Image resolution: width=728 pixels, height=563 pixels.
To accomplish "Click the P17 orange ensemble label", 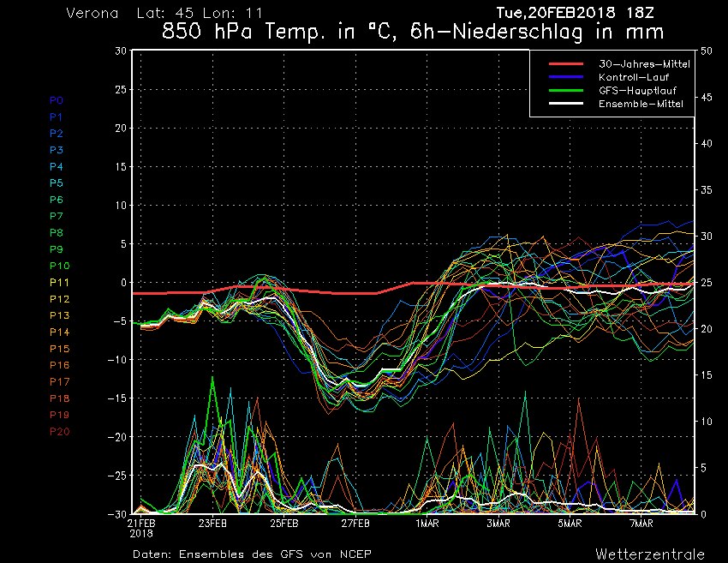I will click(59, 381).
